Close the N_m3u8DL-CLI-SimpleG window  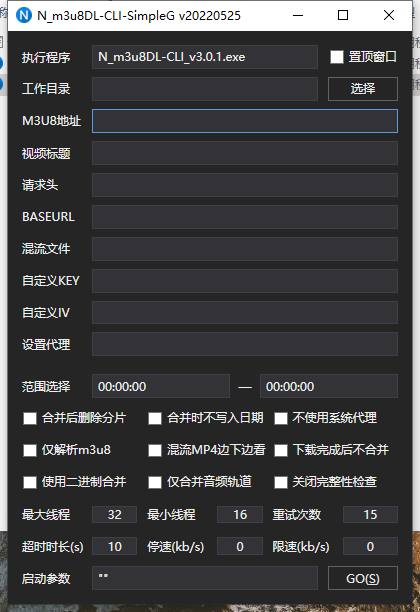[x=389, y=16]
